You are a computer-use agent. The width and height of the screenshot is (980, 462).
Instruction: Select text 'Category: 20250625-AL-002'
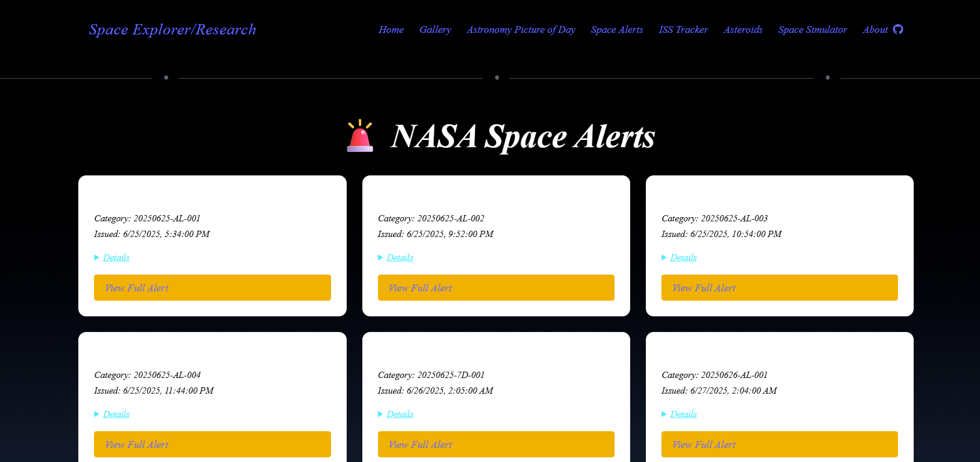tap(431, 218)
